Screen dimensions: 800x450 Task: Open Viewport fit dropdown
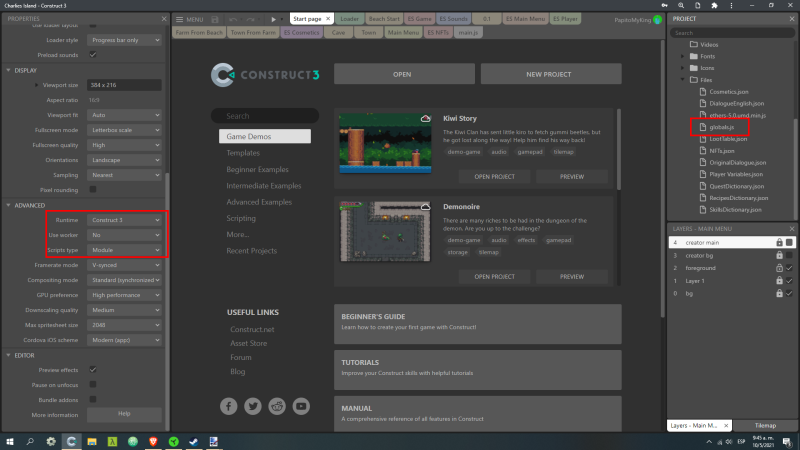[x=124, y=115]
